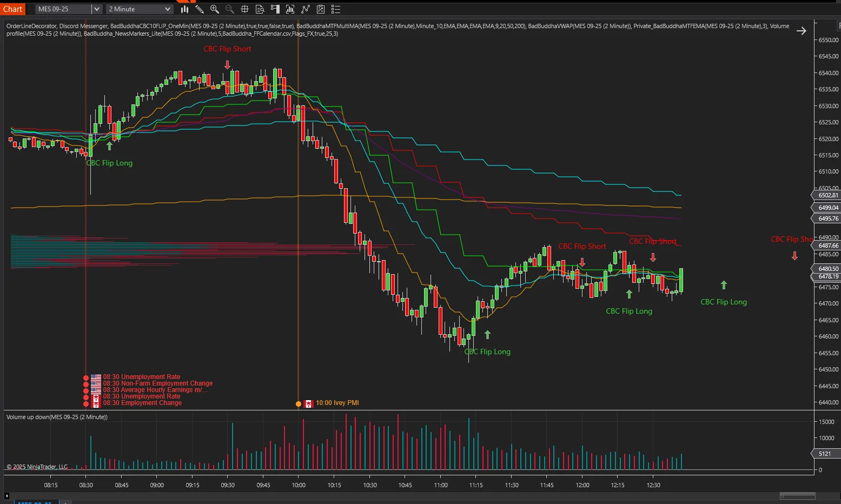Screen dimensions: 841x504
Task: Click the Canada flag beside 10:00 Ivey PMI
Action: coord(308,403)
